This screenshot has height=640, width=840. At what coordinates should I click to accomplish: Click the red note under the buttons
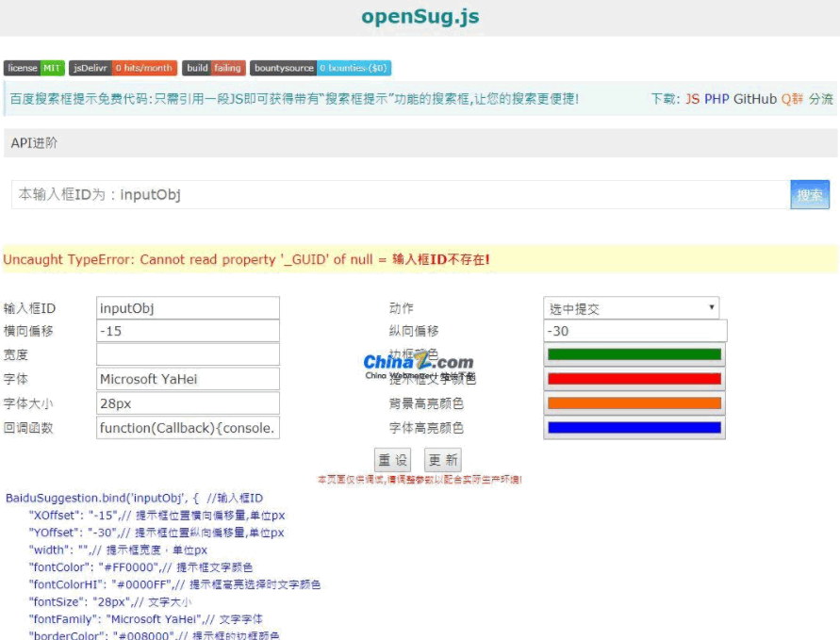coord(420,480)
